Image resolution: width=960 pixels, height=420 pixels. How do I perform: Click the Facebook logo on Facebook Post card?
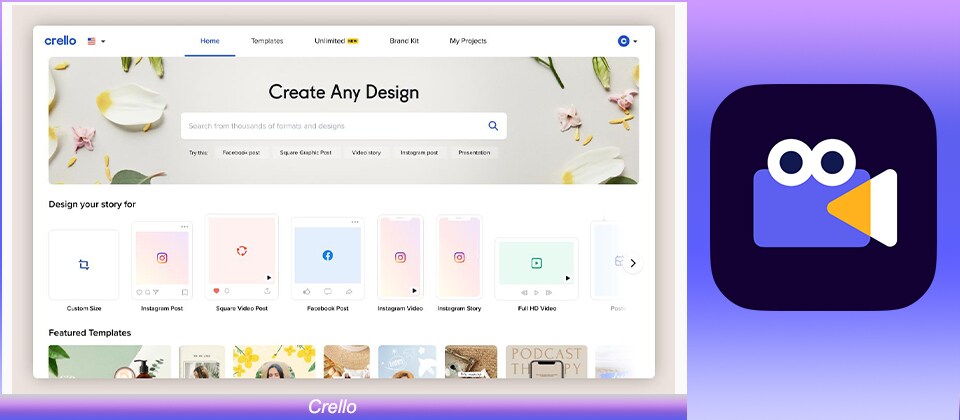[x=328, y=255]
